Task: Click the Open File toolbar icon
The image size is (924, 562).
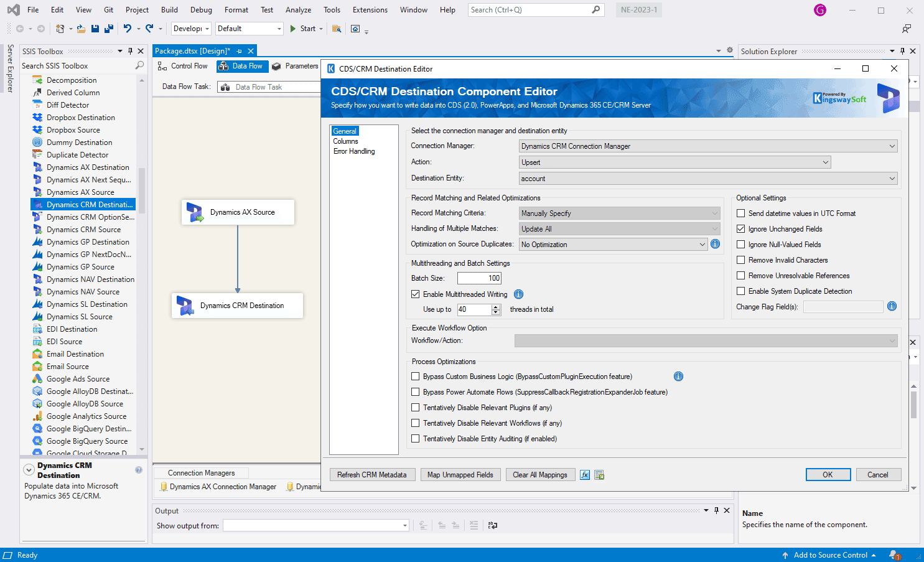Action: pyautogui.click(x=81, y=29)
